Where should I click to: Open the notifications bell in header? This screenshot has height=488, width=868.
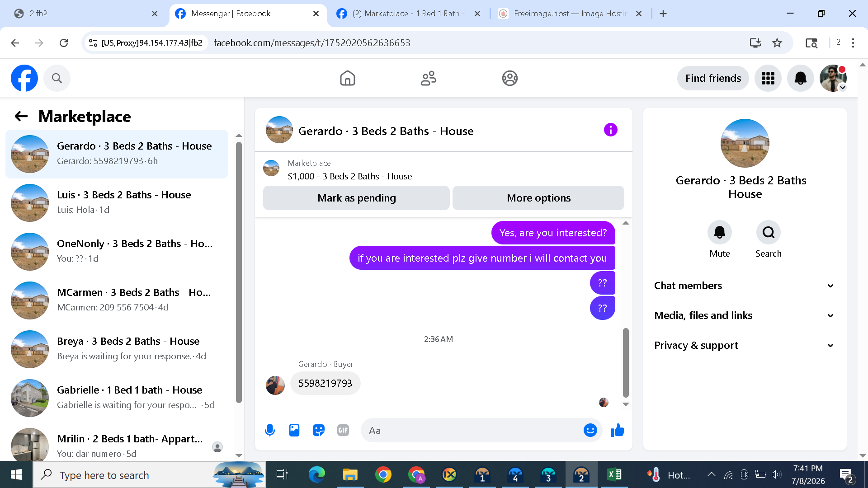801,78
